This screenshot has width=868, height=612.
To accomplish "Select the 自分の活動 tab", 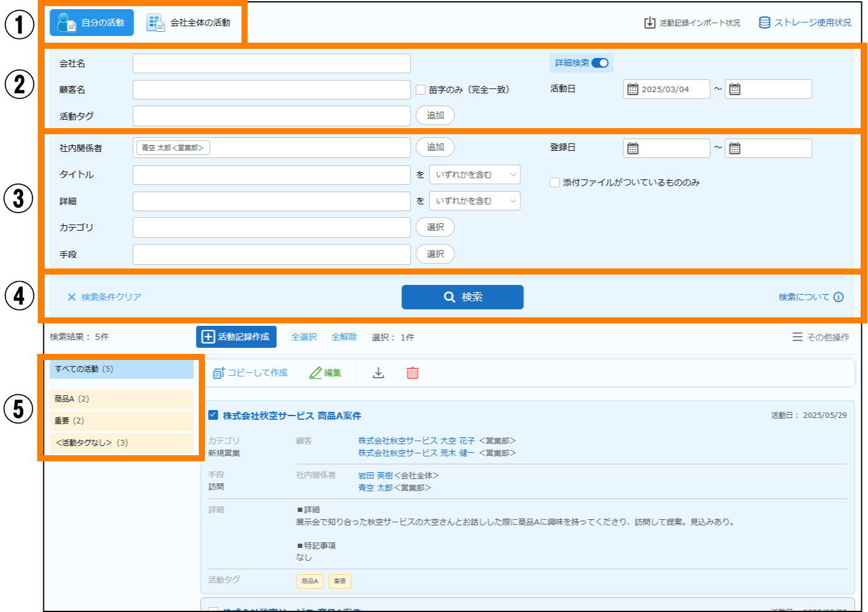I will [91, 23].
